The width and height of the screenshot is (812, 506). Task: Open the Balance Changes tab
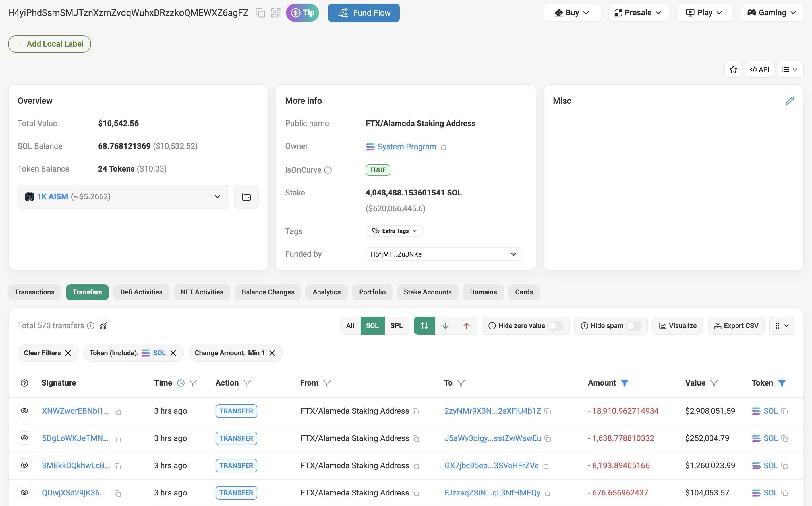click(268, 292)
